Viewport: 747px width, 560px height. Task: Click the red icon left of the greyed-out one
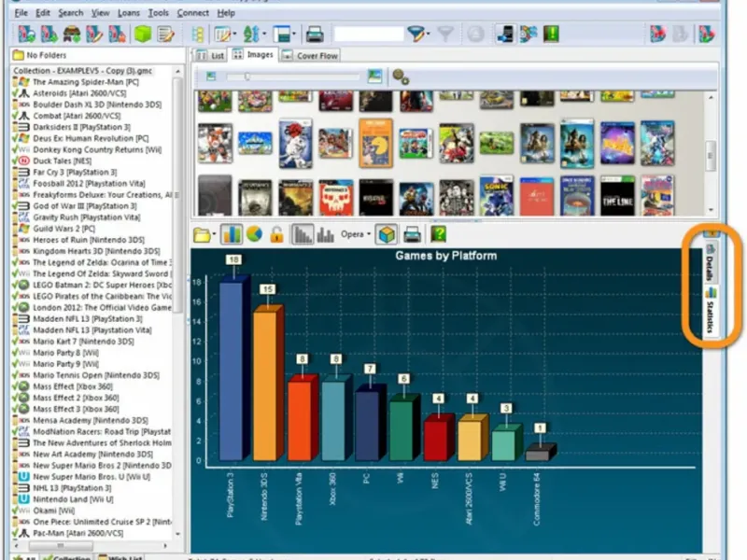point(658,34)
